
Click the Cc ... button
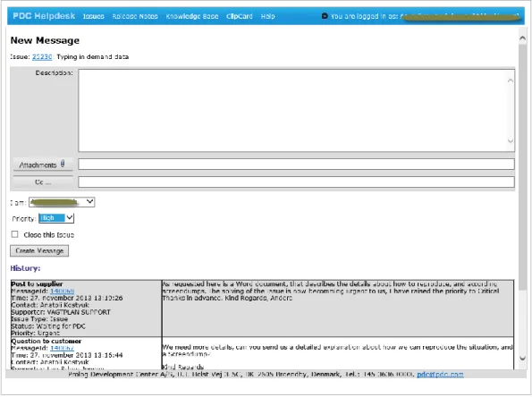[x=43, y=182]
